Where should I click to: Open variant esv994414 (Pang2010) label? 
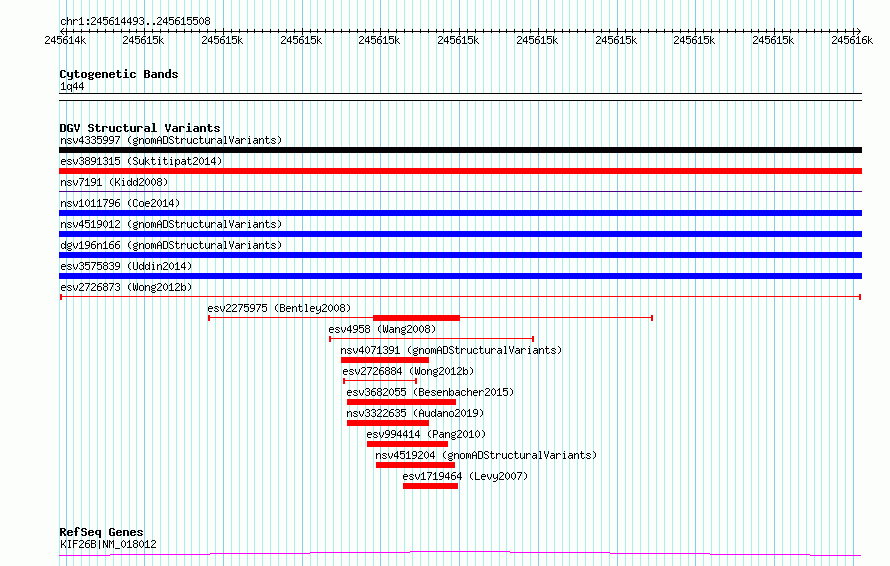click(426, 434)
